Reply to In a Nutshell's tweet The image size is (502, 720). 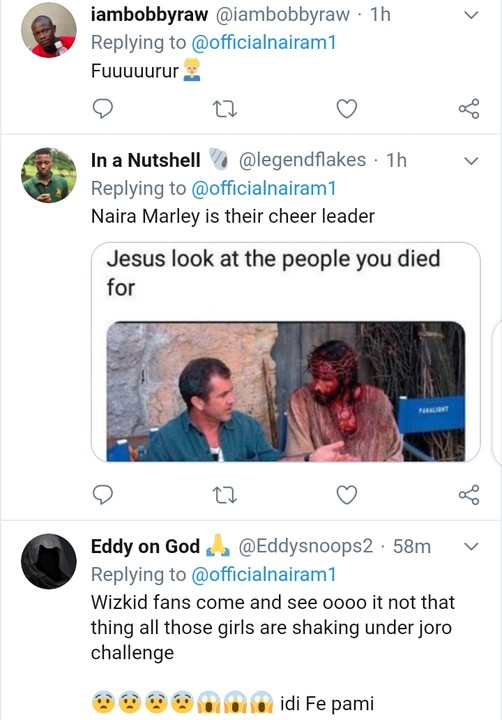(x=102, y=495)
